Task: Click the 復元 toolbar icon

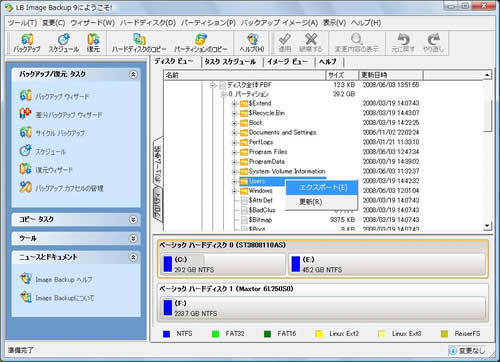Action: 93,43
